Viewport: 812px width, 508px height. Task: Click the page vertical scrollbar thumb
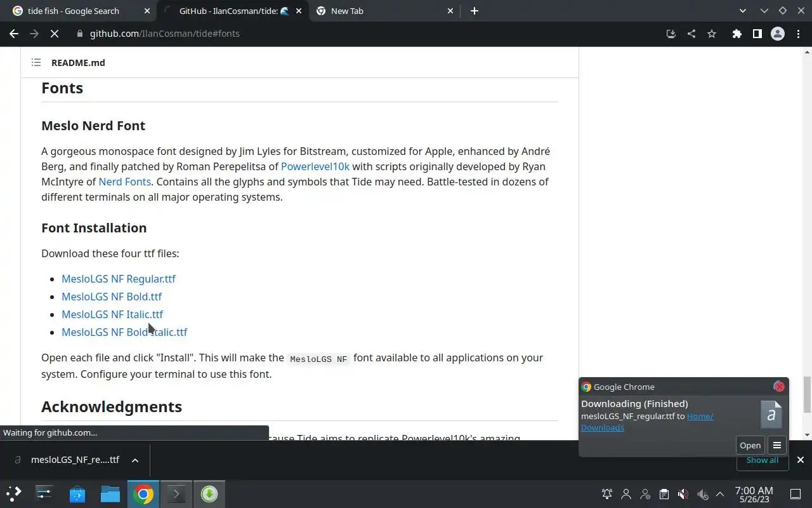[x=807, y=394]
